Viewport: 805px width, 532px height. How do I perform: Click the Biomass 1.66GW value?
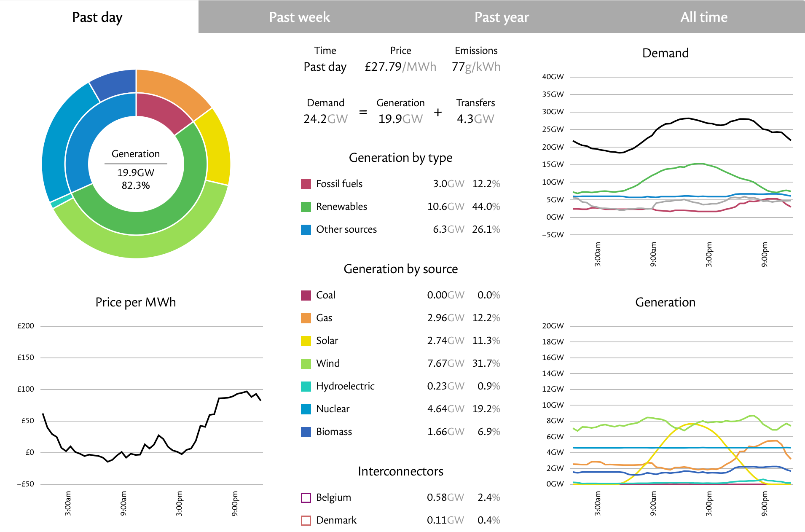[x=446, y=432]
